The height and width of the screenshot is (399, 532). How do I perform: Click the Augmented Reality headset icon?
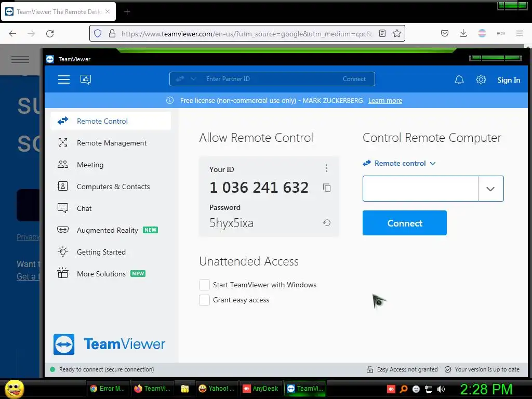pos(63,230)
